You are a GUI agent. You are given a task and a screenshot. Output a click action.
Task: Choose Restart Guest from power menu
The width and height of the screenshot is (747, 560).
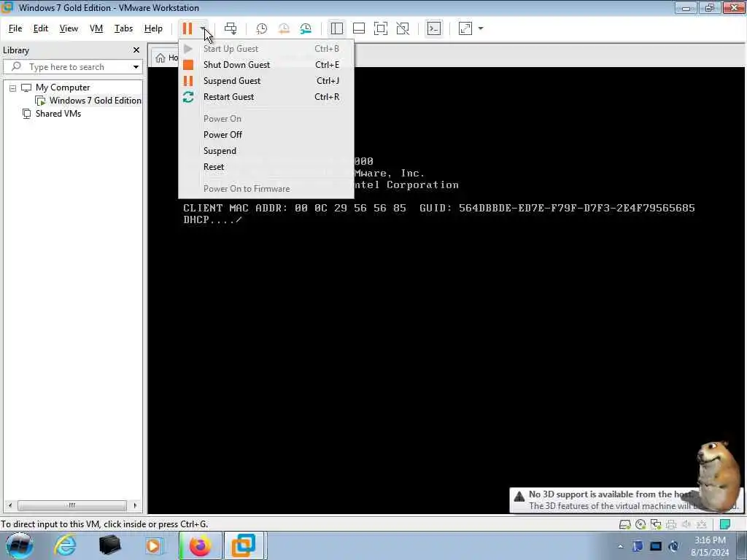point(266,97)
